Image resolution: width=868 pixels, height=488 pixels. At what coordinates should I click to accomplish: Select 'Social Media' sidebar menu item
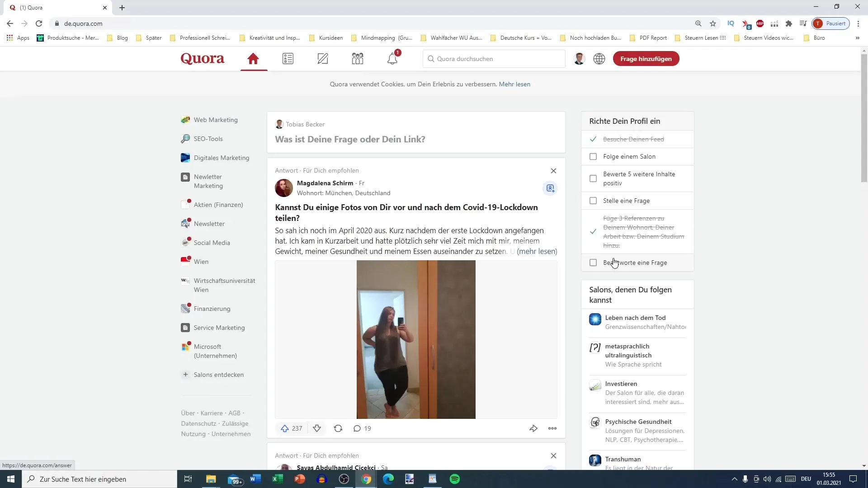click(x=212, y=243)
